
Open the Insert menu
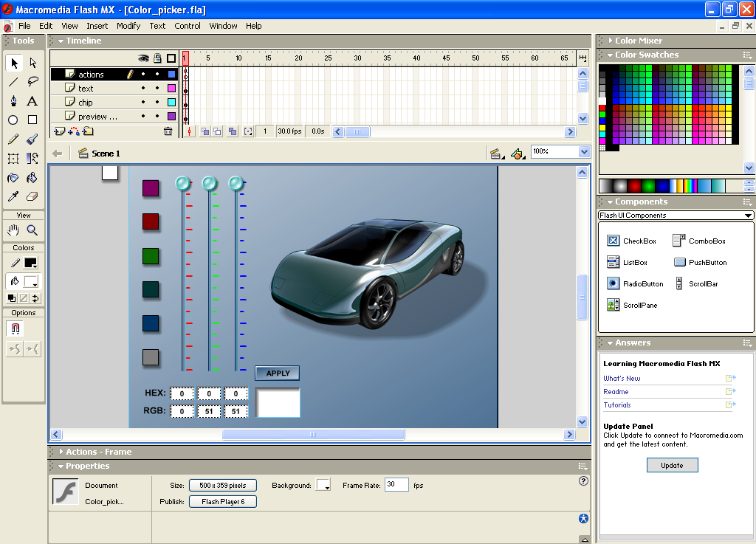click(97, 26)
